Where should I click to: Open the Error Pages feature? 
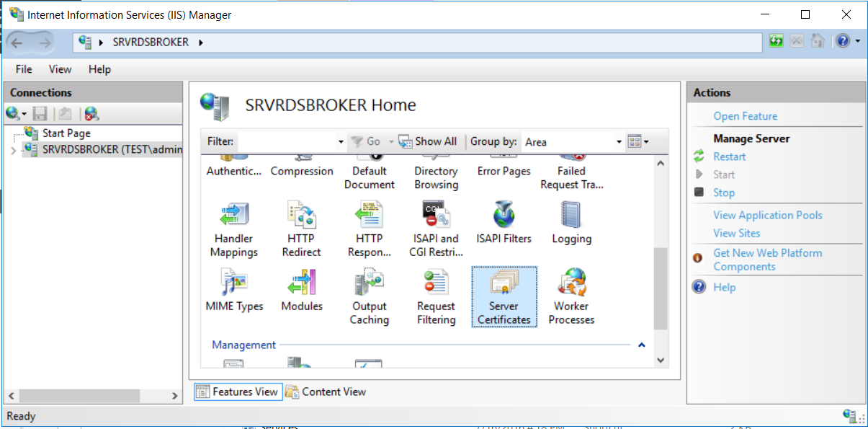point(504,167)
